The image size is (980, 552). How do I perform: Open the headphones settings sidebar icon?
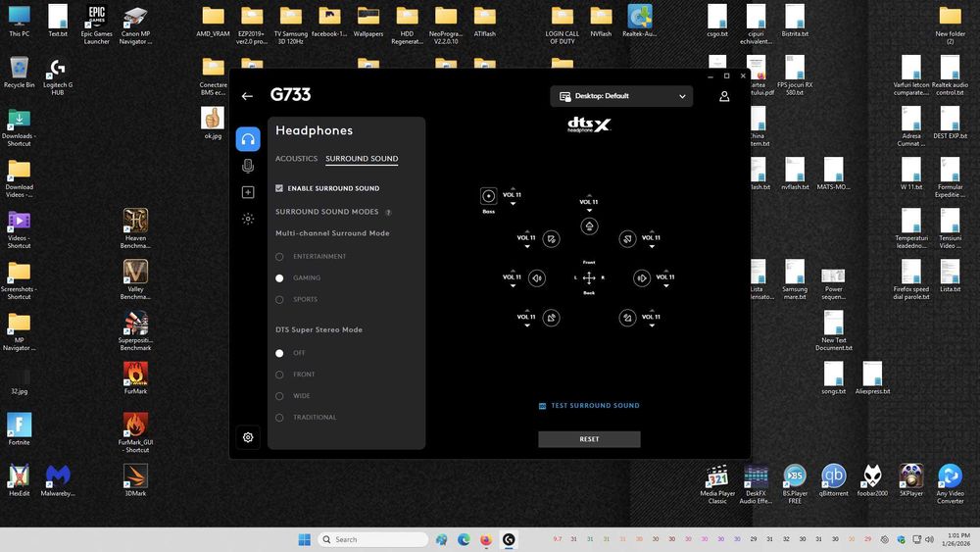pyautogui.click(x=248, y=139)
